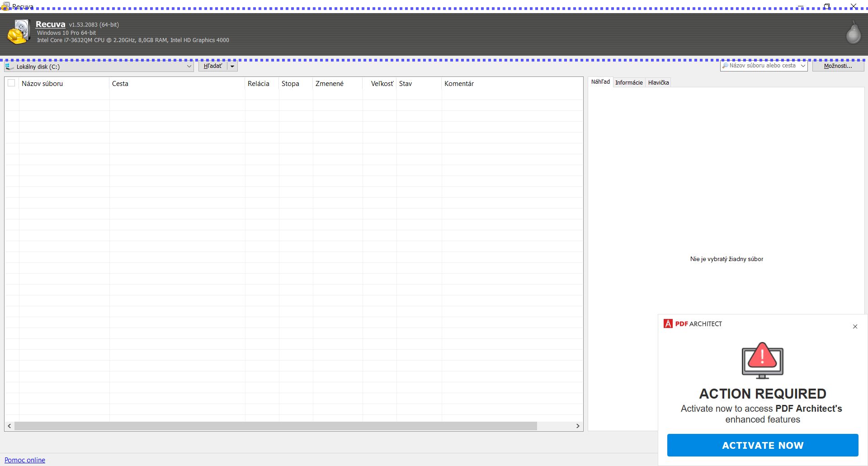Click the Recuva hard hat logo icon
Screen dimensions: 868x466
(19, 32)
